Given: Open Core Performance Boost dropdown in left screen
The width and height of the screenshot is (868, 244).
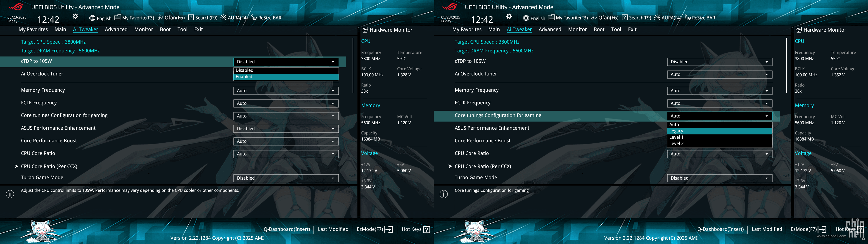Looking at the screenshot, I should click(286, 141).
